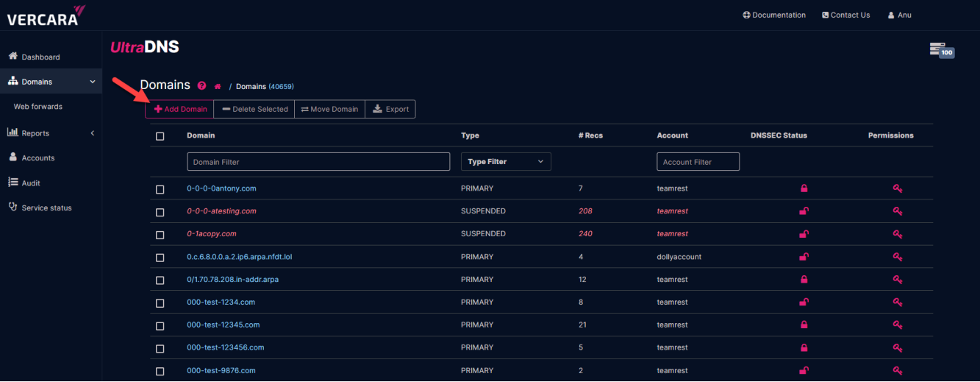Select checkbox for 000-test-123456.com
This screenshot has height=382, width=980.
pyautogui.click(x=160, y=348)
